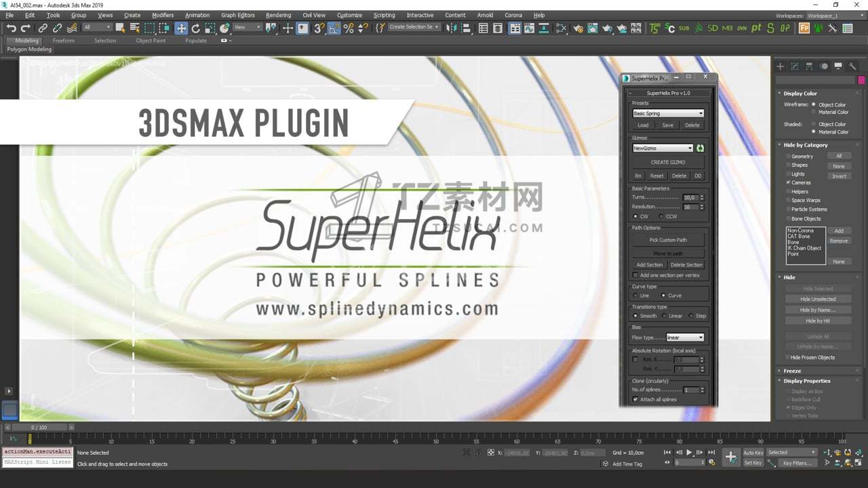The image size is (868, 488).
Task: Open Select by Name list icon
Action: [134, 28]
